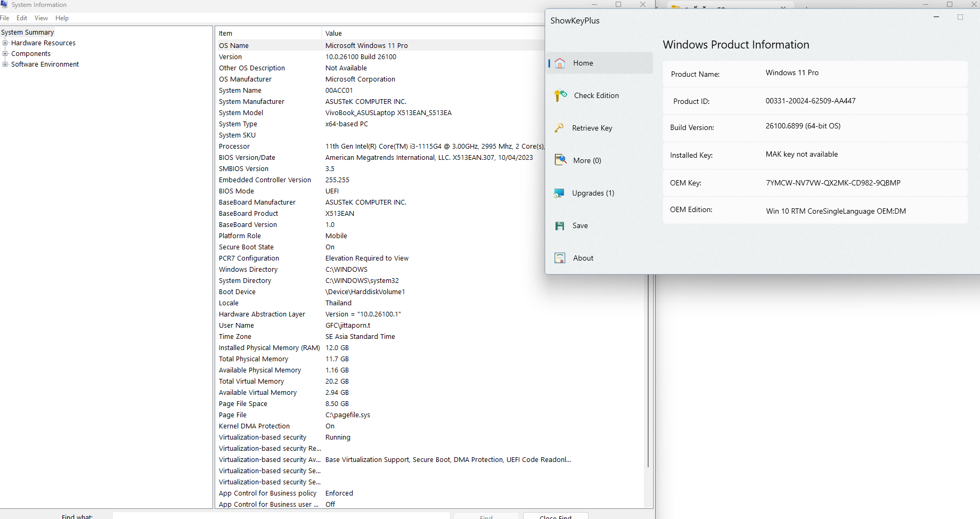Click the Retrieve Key icon
The width and height of the screenshot is (980, 519).
coord(559,128)
